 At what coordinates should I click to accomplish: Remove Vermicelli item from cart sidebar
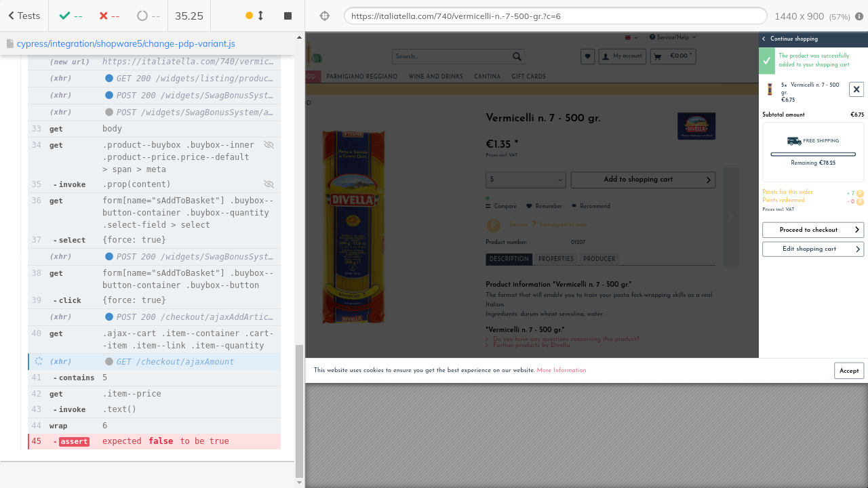(x=856, y=89)
